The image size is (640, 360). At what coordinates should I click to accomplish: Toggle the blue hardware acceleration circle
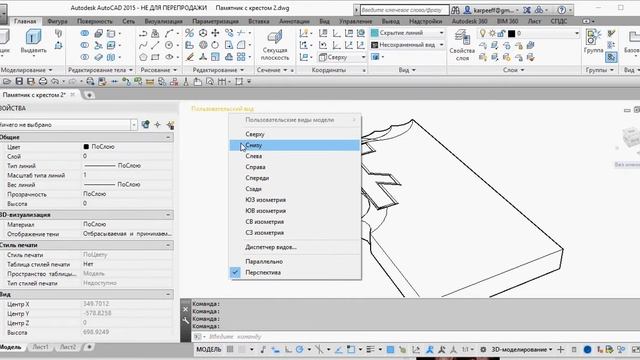click(x=587, y=349)
